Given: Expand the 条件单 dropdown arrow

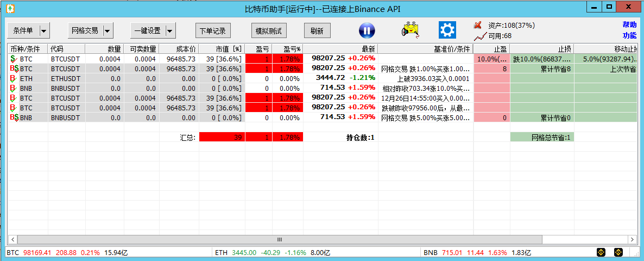Looking at the screenshot, I should click(x=45, y=31).
